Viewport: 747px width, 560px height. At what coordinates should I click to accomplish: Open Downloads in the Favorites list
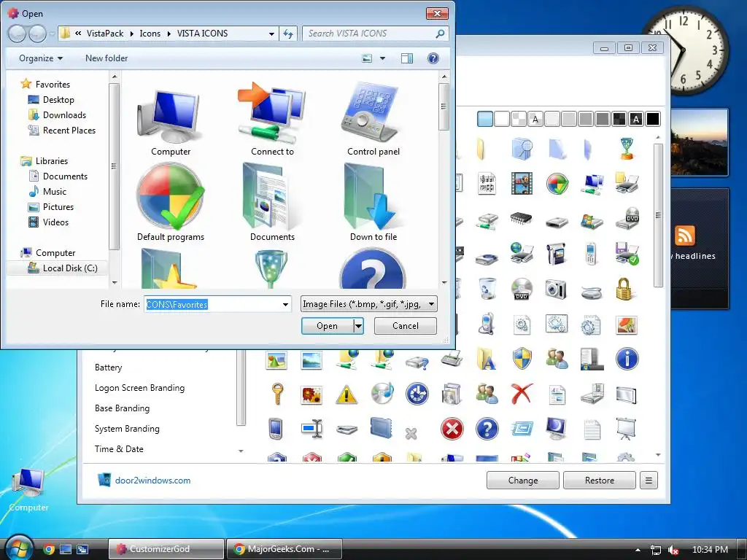57,114
